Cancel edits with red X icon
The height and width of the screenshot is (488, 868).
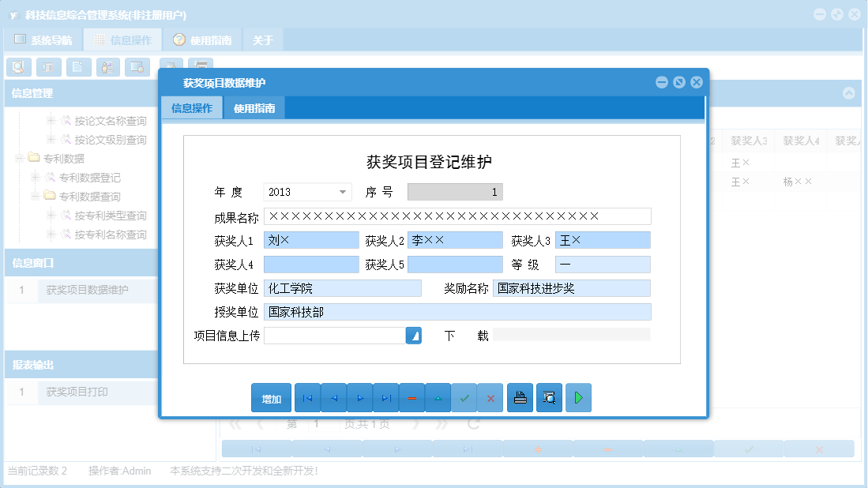(x=490, y=397)
